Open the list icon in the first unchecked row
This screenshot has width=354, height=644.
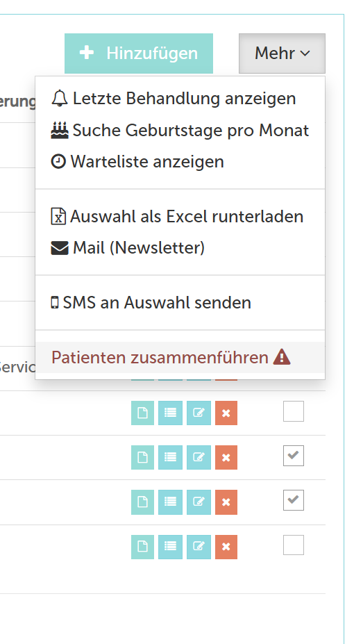[x=170, y=413]
